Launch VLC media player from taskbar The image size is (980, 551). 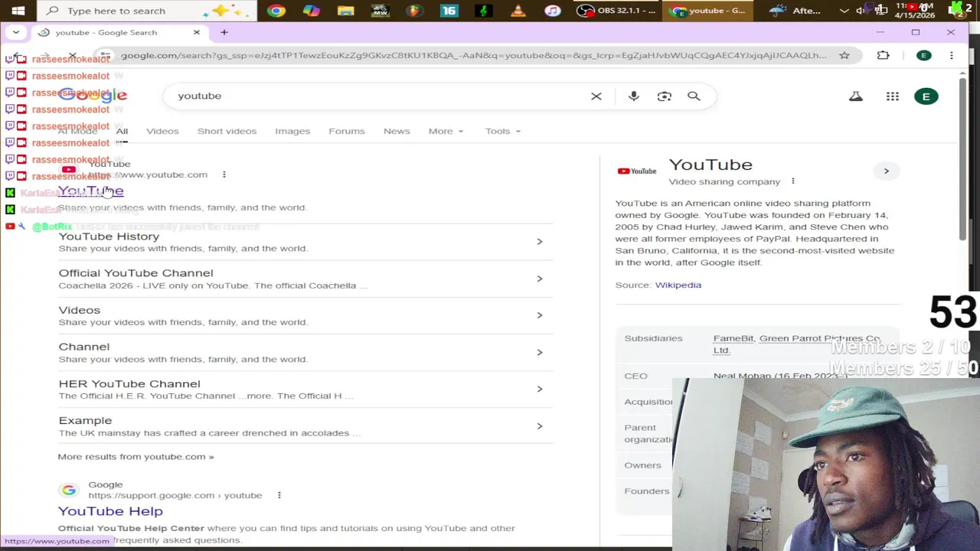click(x=518, y=11)
